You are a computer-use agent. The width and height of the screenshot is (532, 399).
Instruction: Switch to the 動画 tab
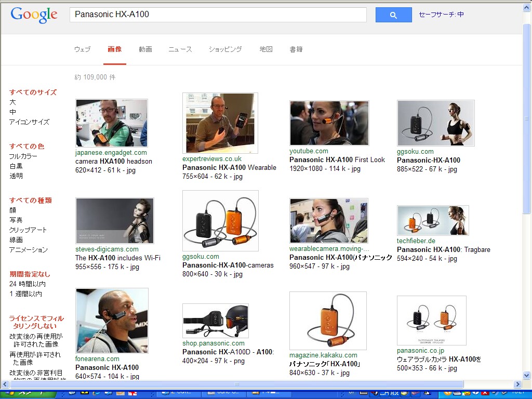[145, 49]
